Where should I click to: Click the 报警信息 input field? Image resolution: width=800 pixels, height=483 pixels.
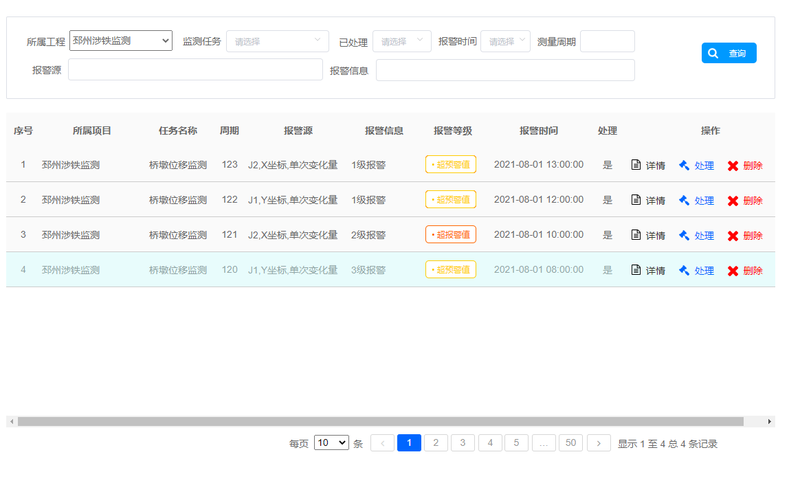[506, 70]
